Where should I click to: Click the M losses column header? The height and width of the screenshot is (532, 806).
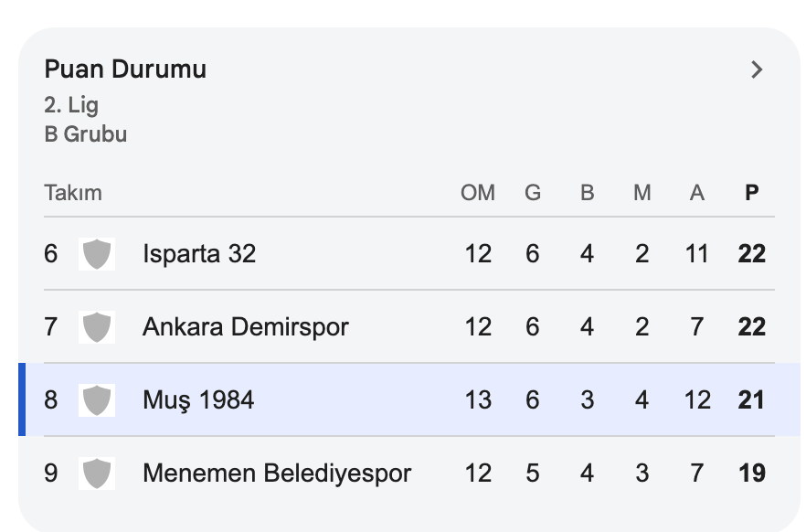642,193
